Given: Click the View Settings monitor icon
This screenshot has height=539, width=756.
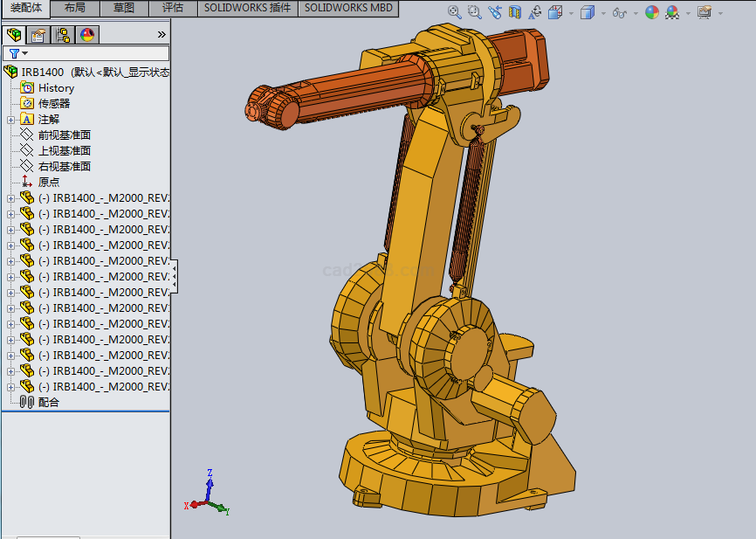Looking at the screenshot, I should pyautogui.click(x=704, y=12).
